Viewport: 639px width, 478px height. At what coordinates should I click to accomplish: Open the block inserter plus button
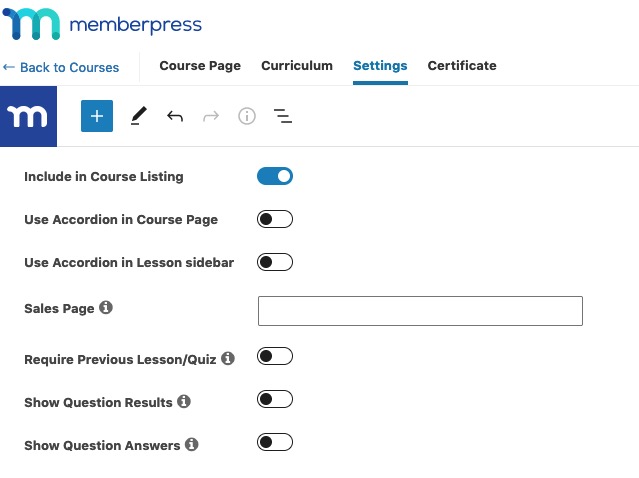click(x=97, y=117)
